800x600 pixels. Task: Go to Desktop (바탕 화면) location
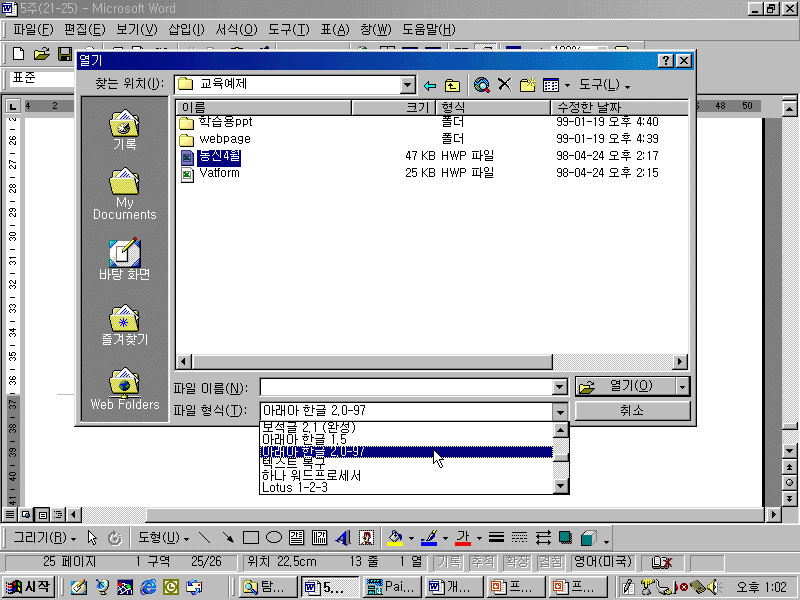coord(124,259)
